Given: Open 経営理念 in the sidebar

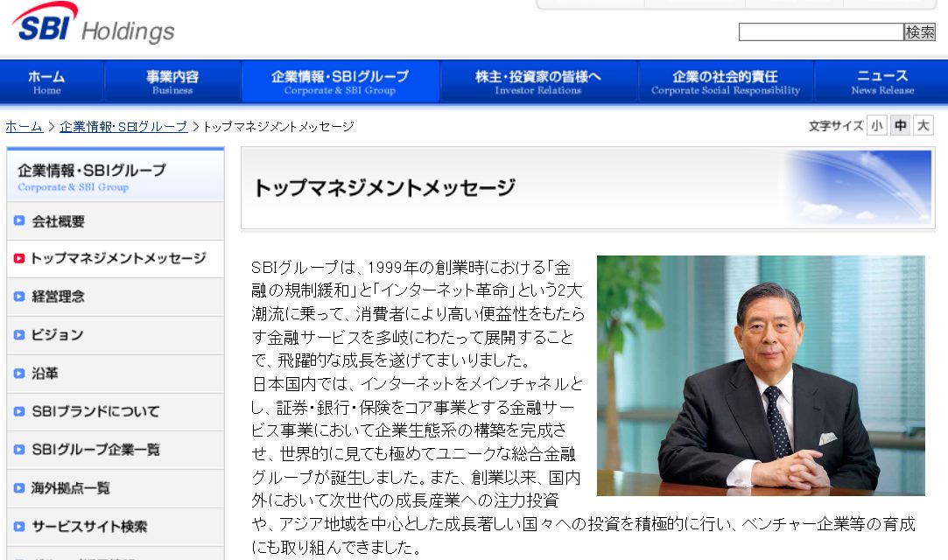Looking at the screenshot, I should [x=115, y=297].
